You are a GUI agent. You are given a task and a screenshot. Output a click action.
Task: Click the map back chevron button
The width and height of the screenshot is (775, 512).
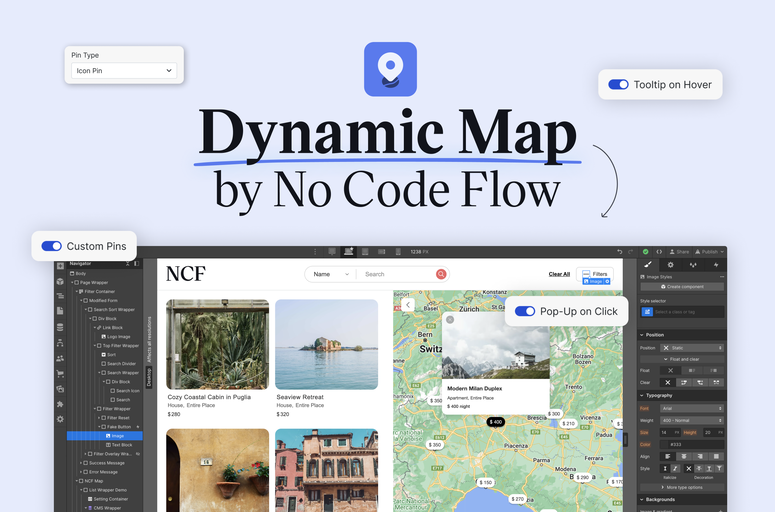click(408, 304)
